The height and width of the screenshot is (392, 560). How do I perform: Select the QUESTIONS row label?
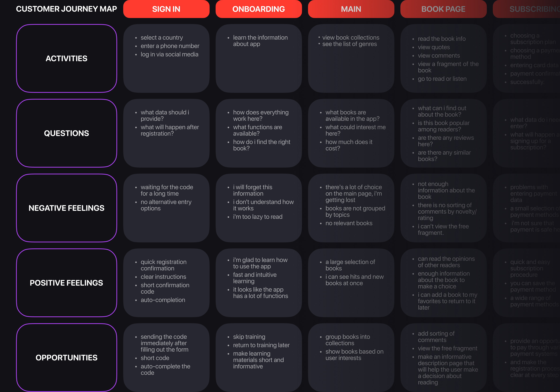coord(66,133)
